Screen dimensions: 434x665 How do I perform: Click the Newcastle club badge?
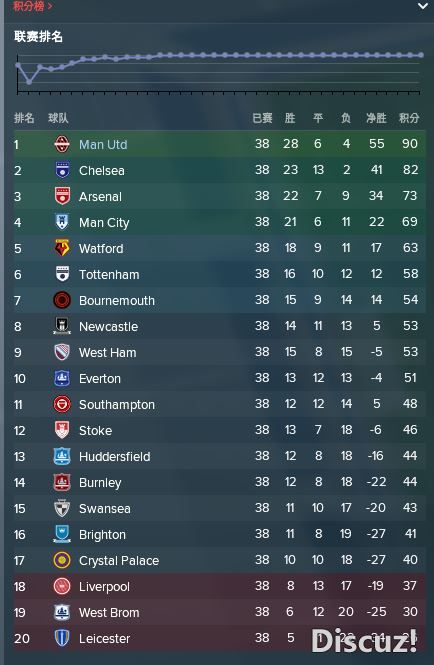62,326
